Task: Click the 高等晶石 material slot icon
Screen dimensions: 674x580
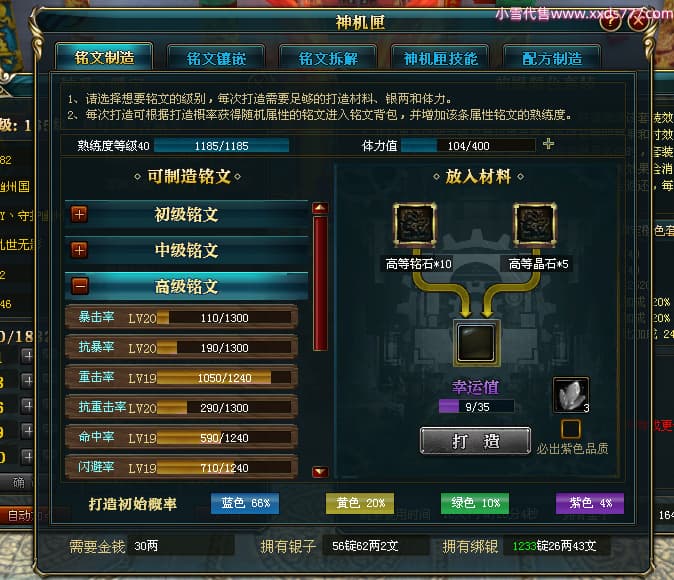Action: (x=535, y=224)
